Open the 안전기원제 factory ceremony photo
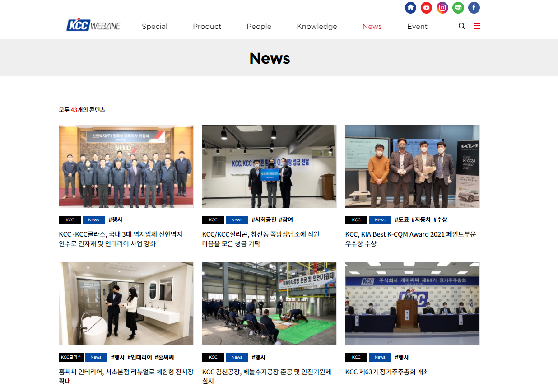 (x=269, y=304)
